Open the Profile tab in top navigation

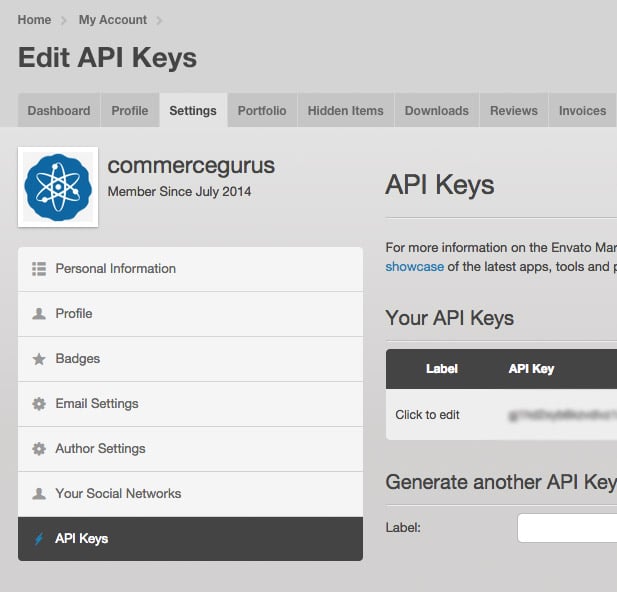[130, 111]
